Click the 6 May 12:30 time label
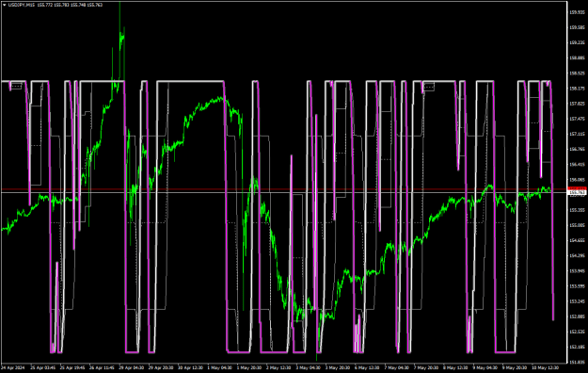The height and width of the screenshot is (373, 588). 368,367
